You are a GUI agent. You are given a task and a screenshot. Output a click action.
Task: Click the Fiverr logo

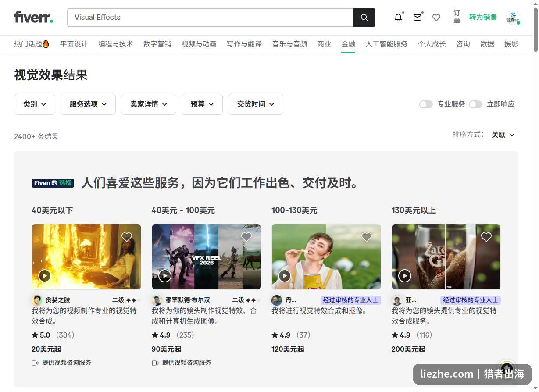[33, 17]
